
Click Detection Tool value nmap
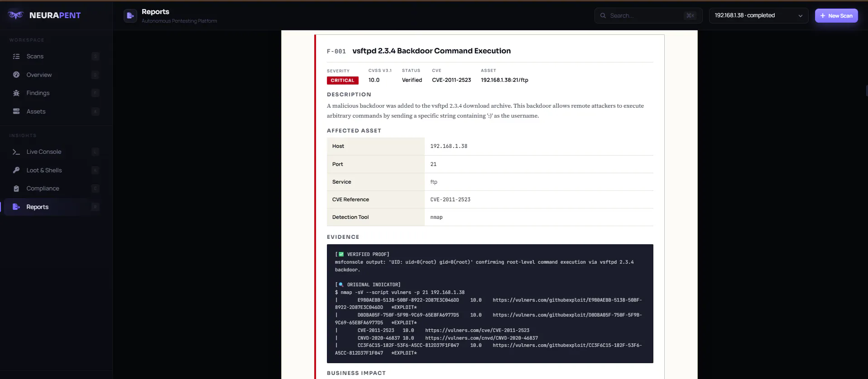[x=436, y=217]
